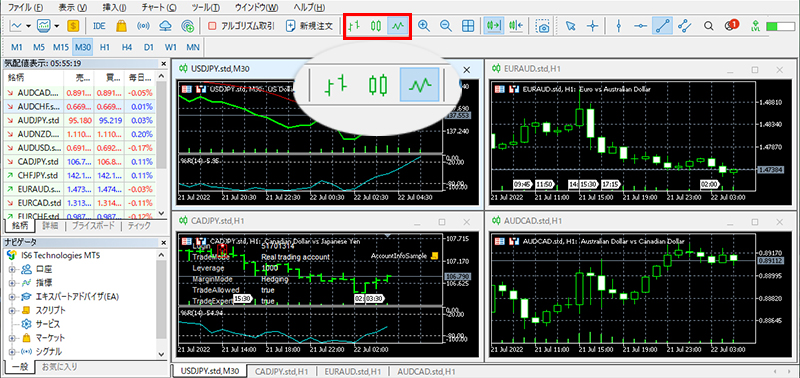Screen dimensions: 800x378
Task: Take a chart screenshot with camera icon
Action: 542,26
